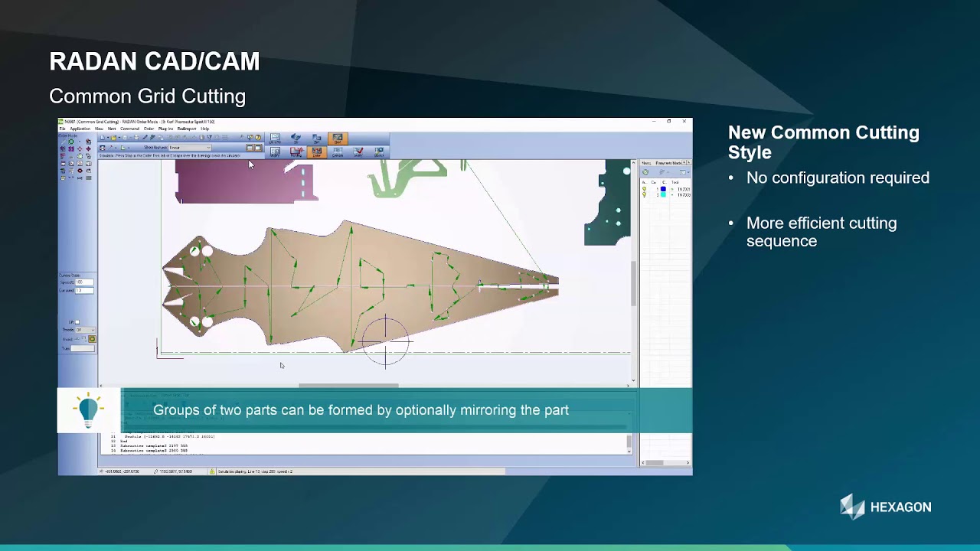Click the vertical split view icon
This screenshot has height=551, width=980.
click(x=258, y=148)
